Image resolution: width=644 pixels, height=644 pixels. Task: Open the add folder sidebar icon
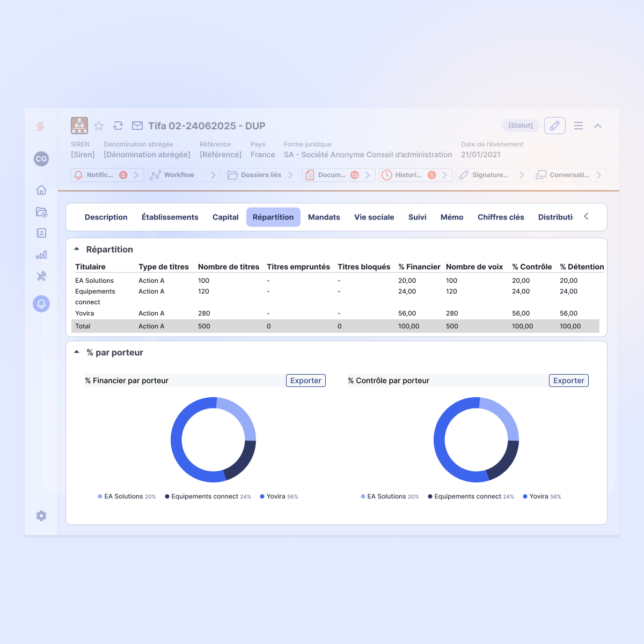pyautogui.click(x=41, y=212)
